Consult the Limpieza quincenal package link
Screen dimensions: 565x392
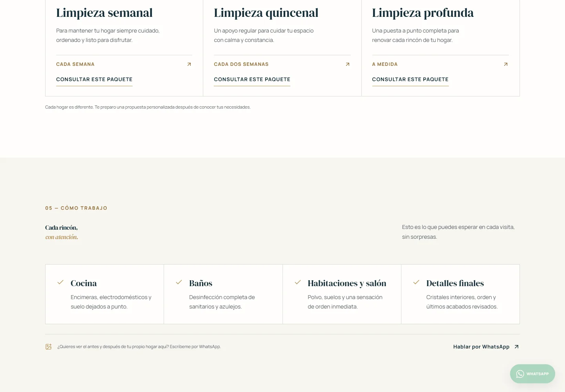(252, 80)
